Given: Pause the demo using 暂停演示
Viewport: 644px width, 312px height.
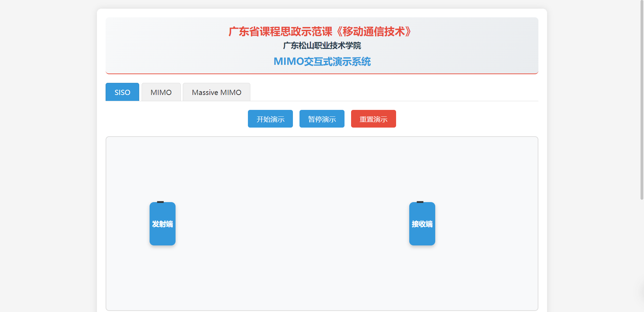Looking at the screenshot, I should (322, 119).
